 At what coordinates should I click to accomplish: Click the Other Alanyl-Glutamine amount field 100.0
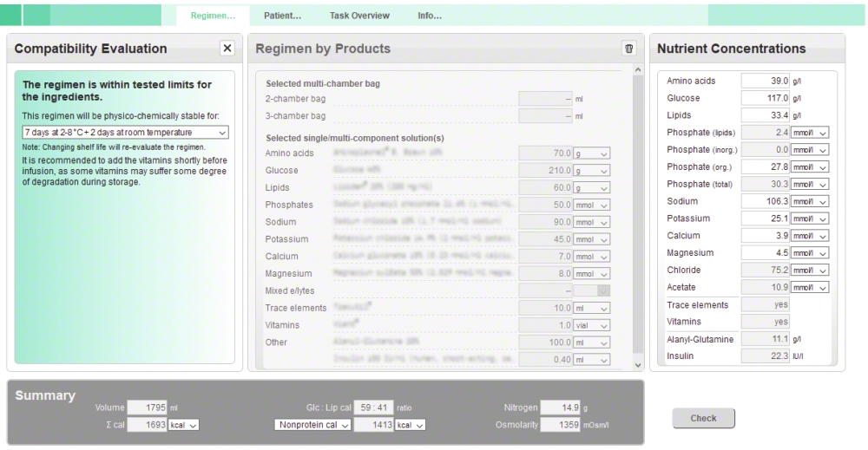click(545, 342)
